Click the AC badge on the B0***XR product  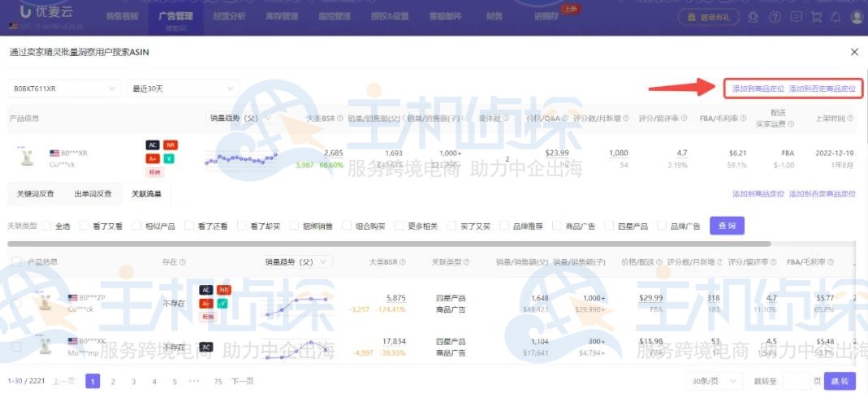(152, 145)
